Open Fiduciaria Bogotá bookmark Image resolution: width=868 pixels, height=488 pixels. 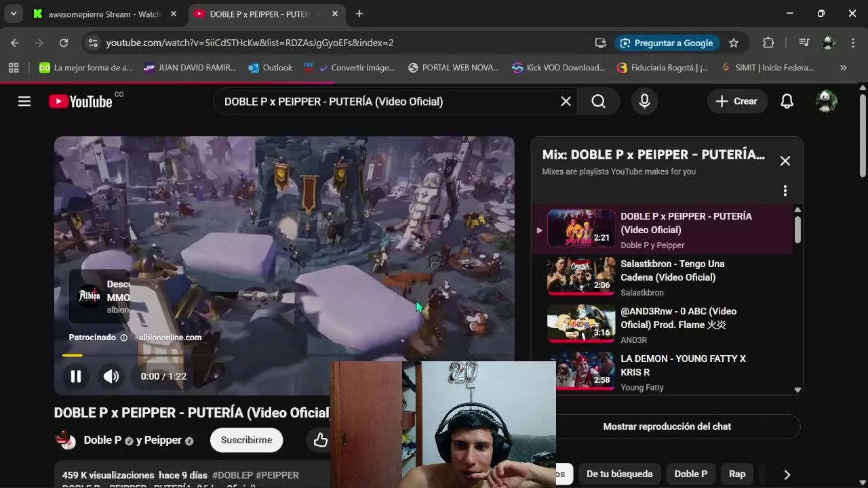point(662,68)
